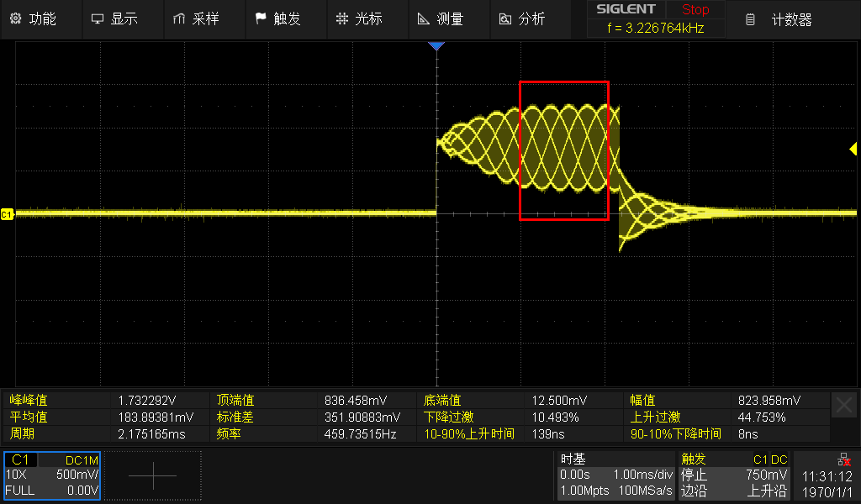Close the measurement results panel
This screenshot has height=504, width=861.
[843, 406]
